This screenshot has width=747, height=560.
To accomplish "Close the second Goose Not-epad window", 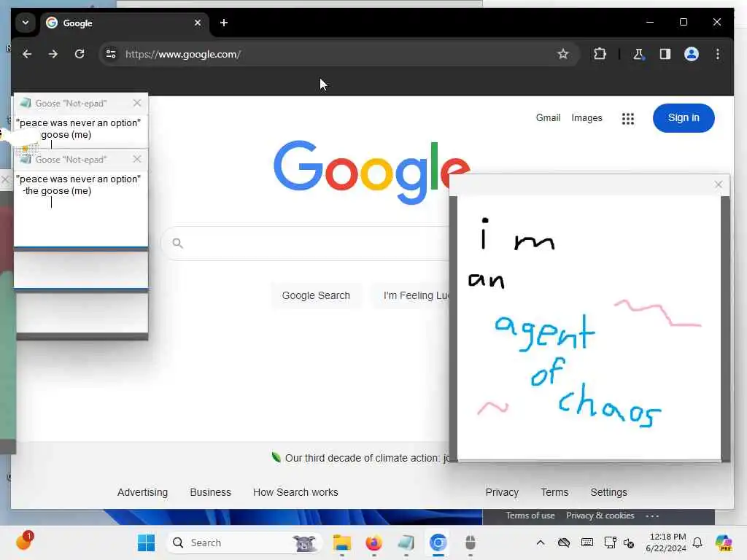I will pyautogui.click(x=137, y=159).
